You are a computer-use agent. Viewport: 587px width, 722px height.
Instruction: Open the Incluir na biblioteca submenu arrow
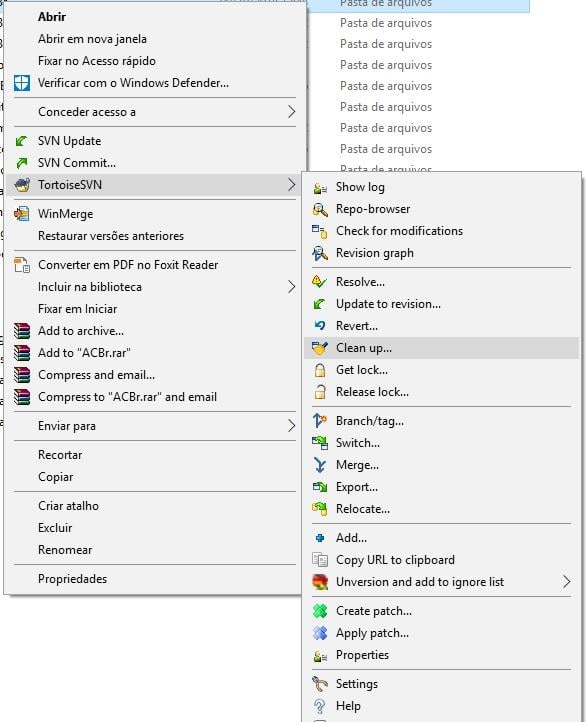[x=291, y=287]
